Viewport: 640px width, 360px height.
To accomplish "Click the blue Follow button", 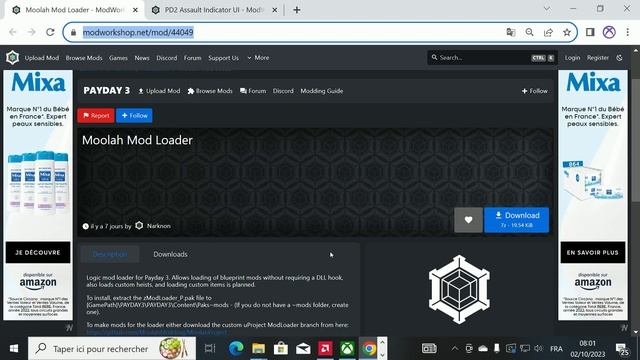I will coord(134,116).
